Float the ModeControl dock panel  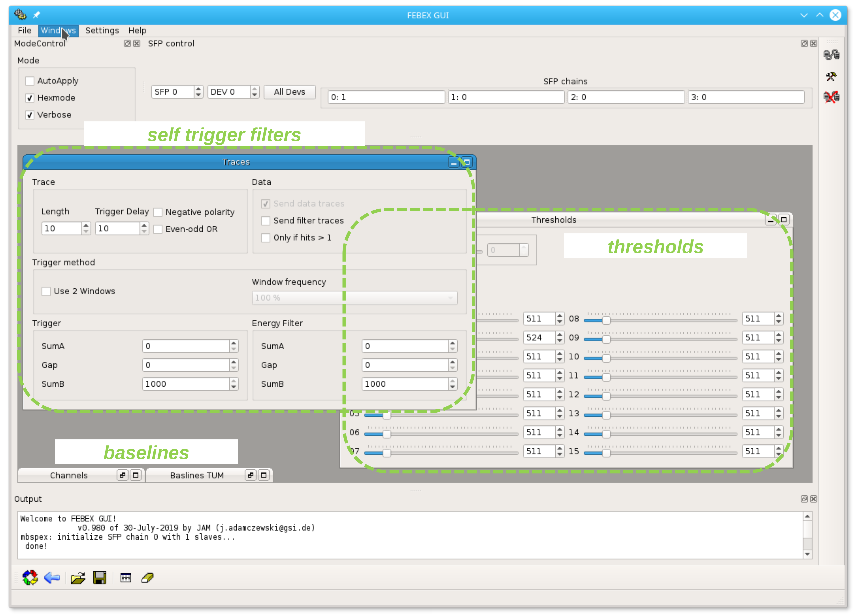click(x=127, y=43)
